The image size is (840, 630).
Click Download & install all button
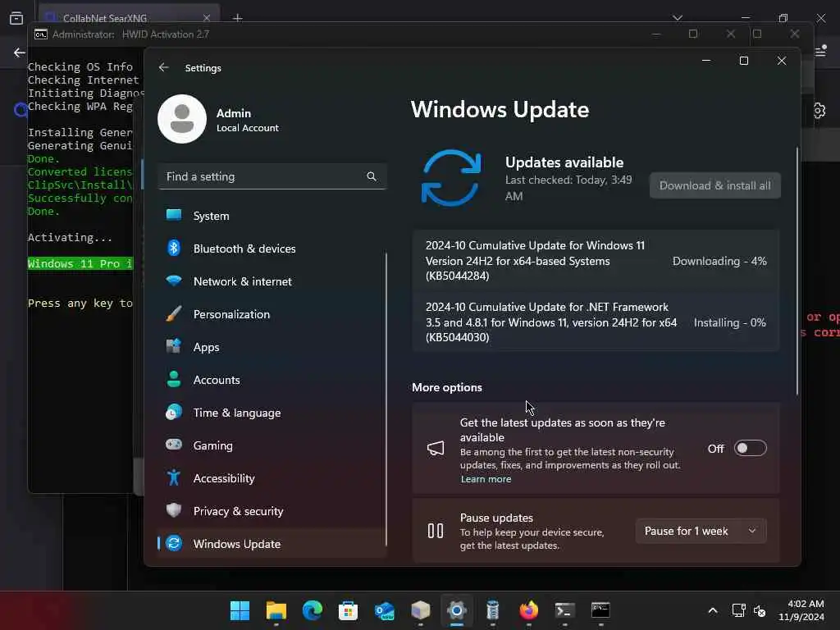[x=715, y=185]
